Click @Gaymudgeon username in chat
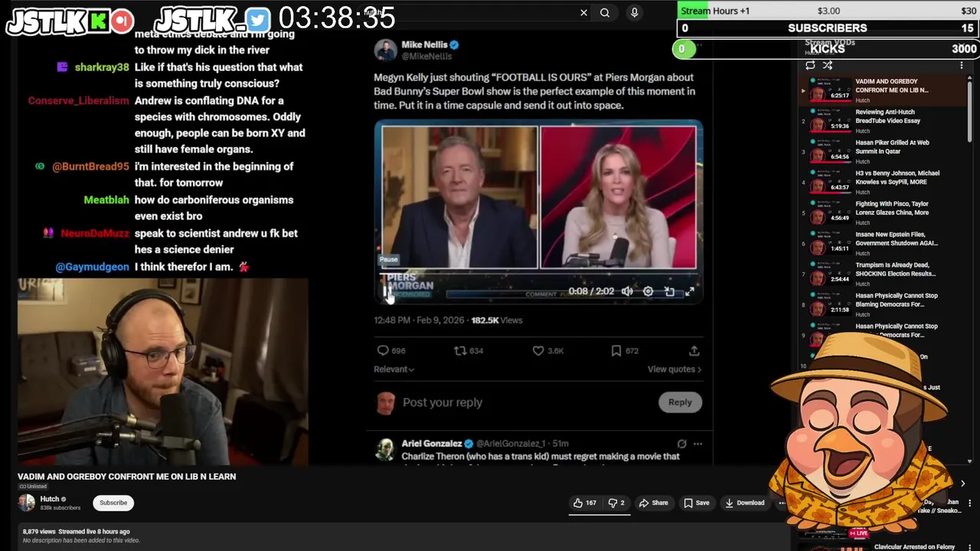 click(93, 267)
